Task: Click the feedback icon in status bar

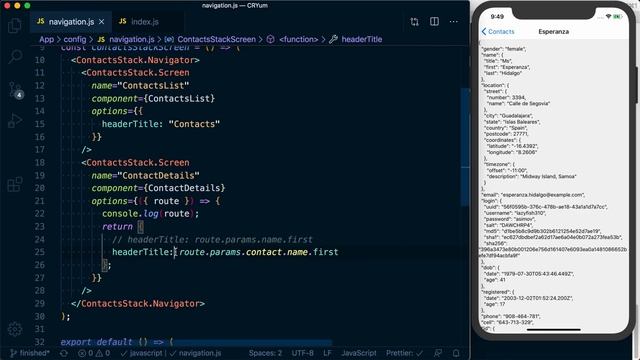Action: (x=438, y=353)
